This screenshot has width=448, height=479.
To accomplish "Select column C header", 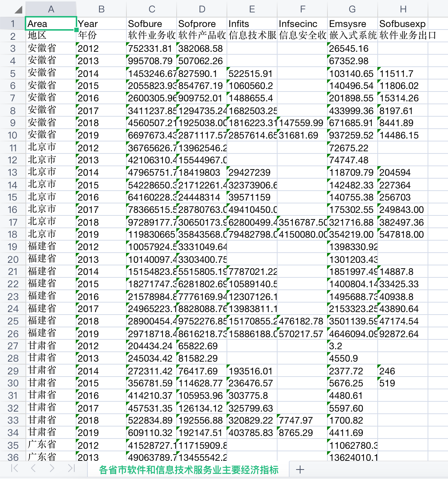I will pos(152,9).
